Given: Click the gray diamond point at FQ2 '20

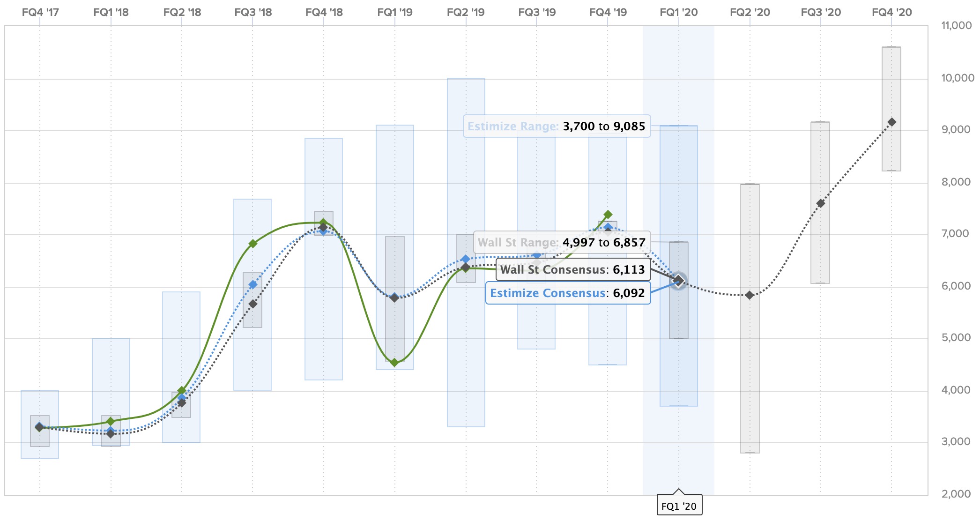Looking at the screenshot, I should tap(750, 295).
